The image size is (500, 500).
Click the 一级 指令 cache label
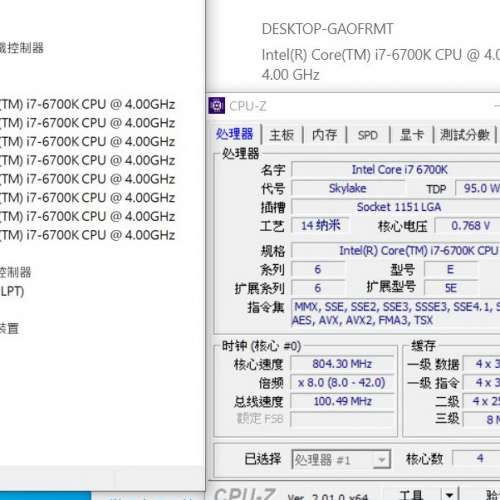pyautogui.click(x=434, y=383)
